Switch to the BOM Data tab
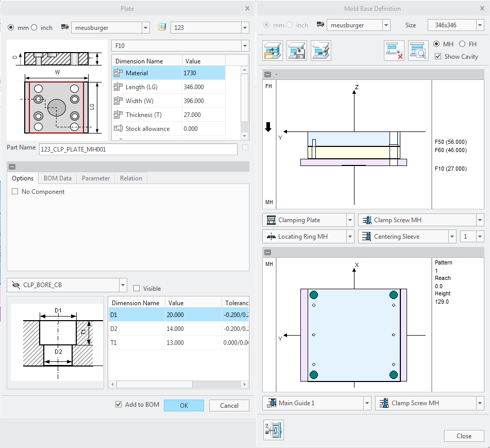Image resolution: width=490 pixels, height=448 pixels. [57, 178]
